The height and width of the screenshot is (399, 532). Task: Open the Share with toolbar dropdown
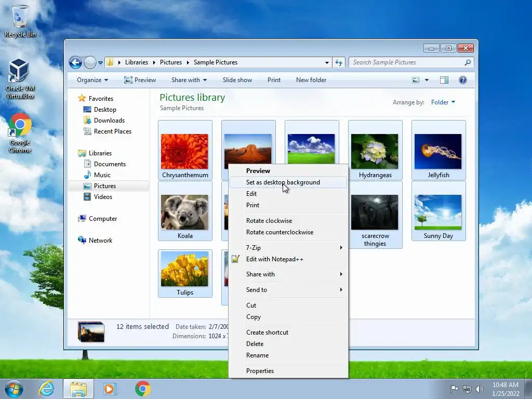[189, 80]
